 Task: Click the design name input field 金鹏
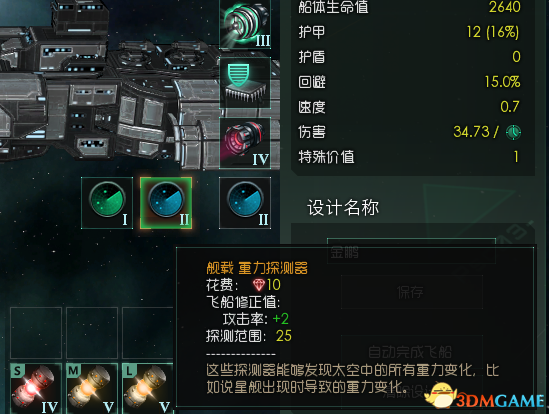[x=411, y=251]
